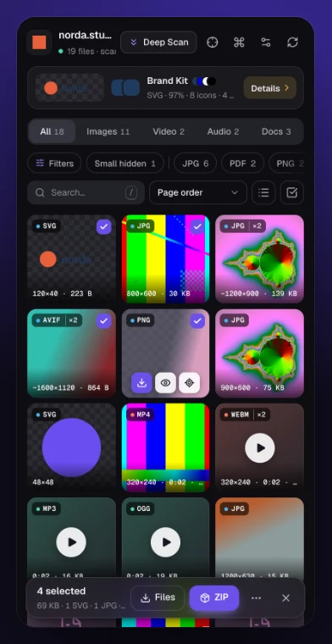Click the orange norda.studio site icon

(x=39, y=42)
